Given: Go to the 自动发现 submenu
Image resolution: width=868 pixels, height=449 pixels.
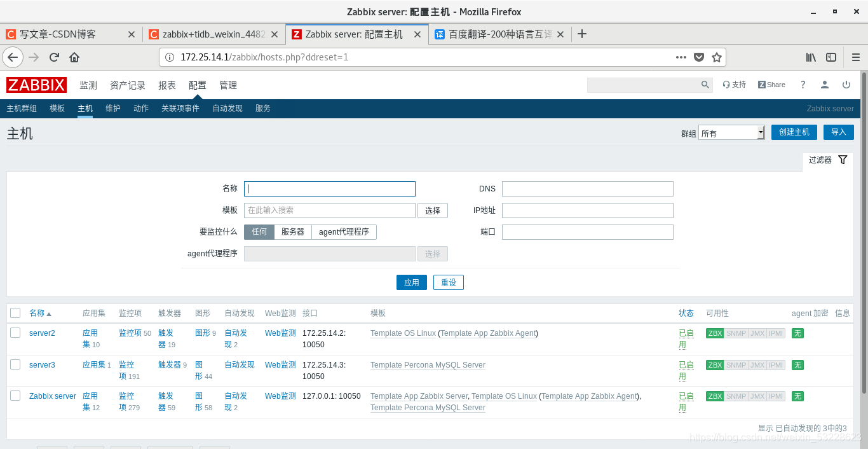Looking at the screenshot, I should pyautogui.click(x=227, y=109).
